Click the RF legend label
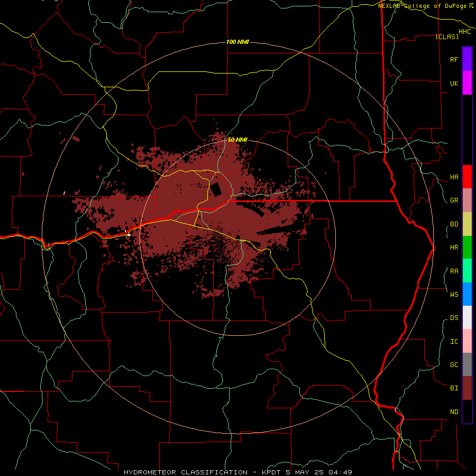Image resolution: width=476 pixels, height=476 pixels. [454, 59]
